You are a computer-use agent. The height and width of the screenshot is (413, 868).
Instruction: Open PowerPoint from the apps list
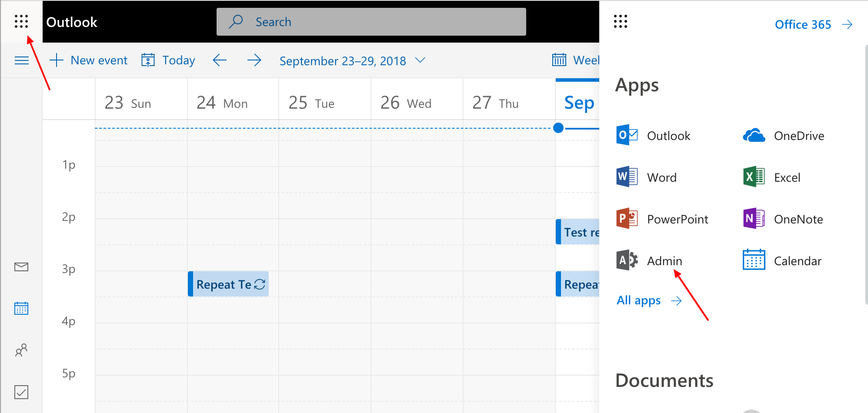627,219
